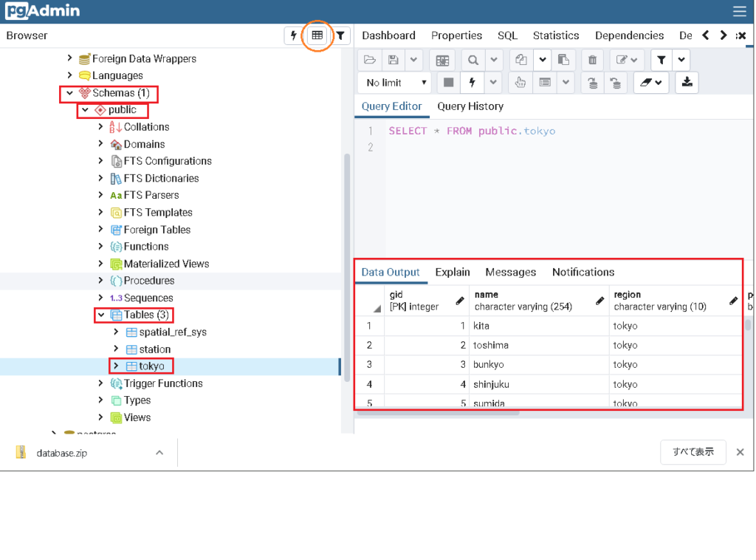The image size is (756, 560).
Task: Click the すべて表示 button
Action: coord(693,452)
